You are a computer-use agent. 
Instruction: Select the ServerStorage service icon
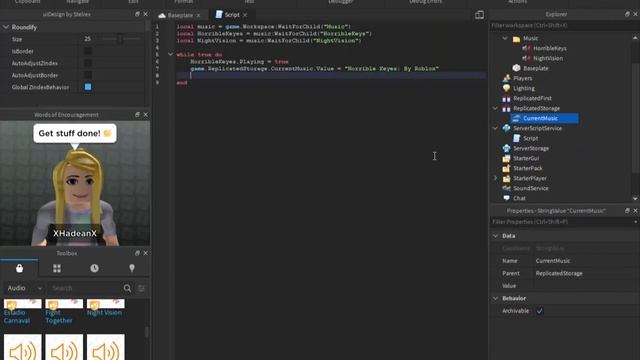[507, 148]
